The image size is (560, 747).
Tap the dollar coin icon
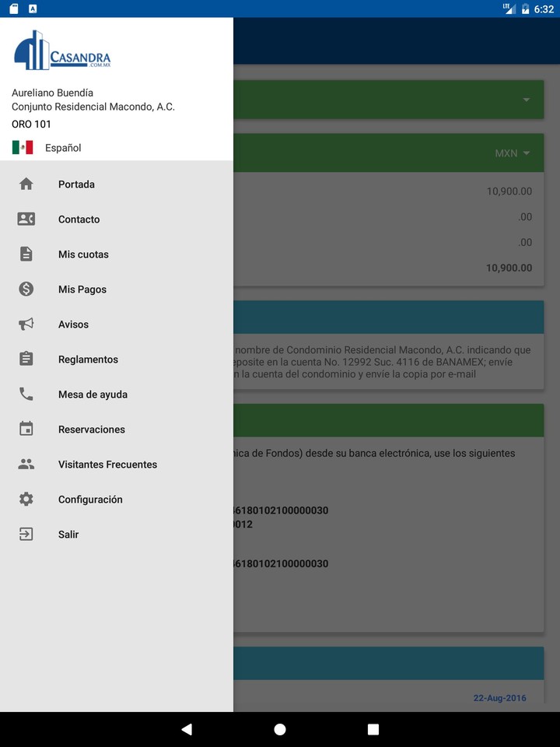(26, 289)
